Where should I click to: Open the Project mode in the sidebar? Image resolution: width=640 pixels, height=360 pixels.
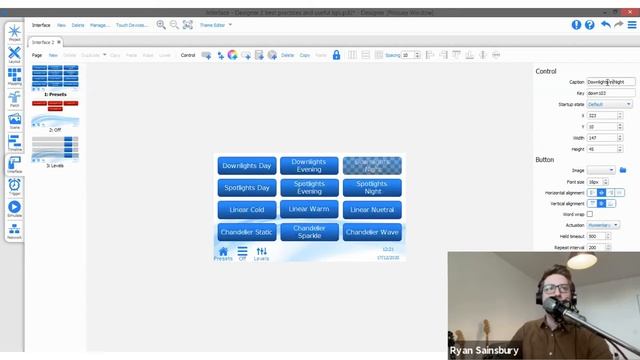click(14, 33)
